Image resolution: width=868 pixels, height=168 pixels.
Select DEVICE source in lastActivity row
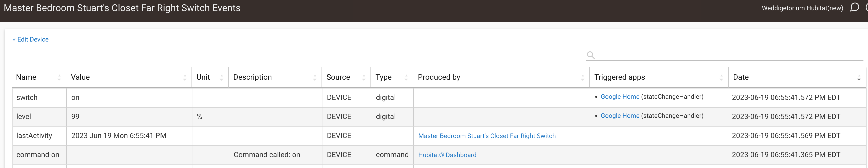tap(346, 136)
